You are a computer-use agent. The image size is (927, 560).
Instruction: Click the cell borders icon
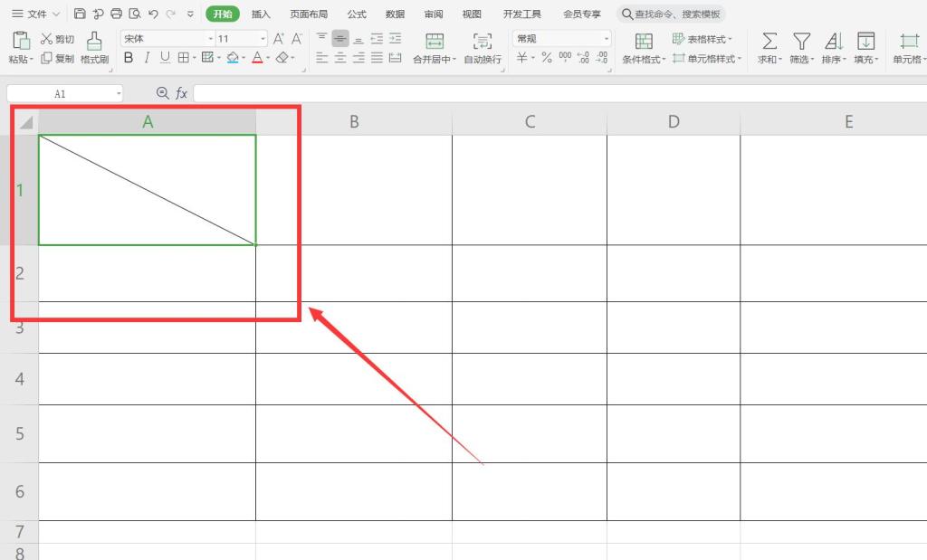[x=183, y=57]
